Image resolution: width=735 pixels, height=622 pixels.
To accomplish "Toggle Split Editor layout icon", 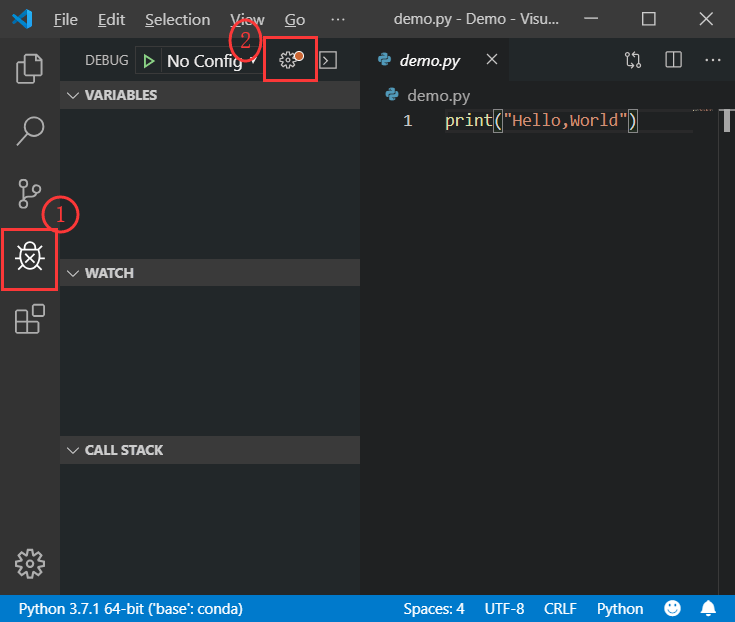I will [674, 60].
